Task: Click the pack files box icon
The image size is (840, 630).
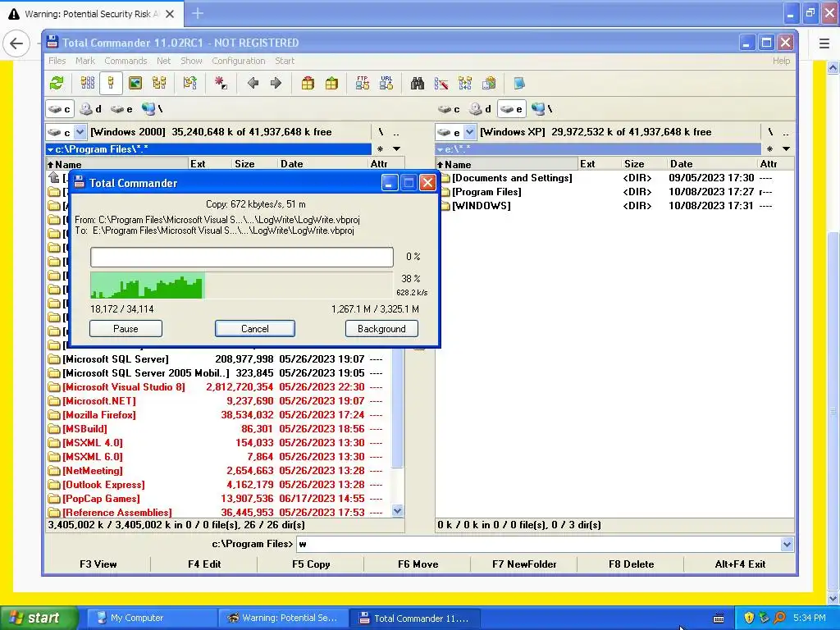Action: (308, 83)
